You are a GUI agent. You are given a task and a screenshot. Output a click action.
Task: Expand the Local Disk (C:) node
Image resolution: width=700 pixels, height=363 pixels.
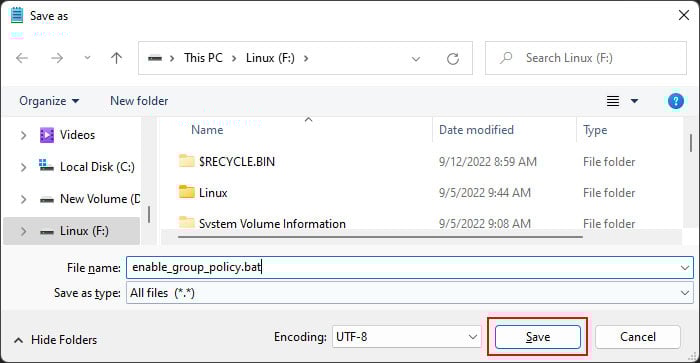pyautogui.click(x=23, y=167)
